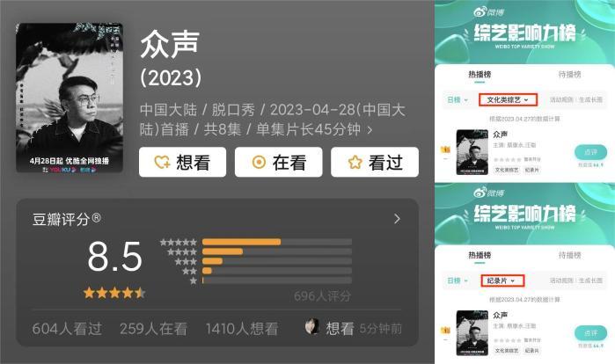Open rating details via 豆瓣评分 chevron arrow
The image size is (615, 364).
click(397, 219)
